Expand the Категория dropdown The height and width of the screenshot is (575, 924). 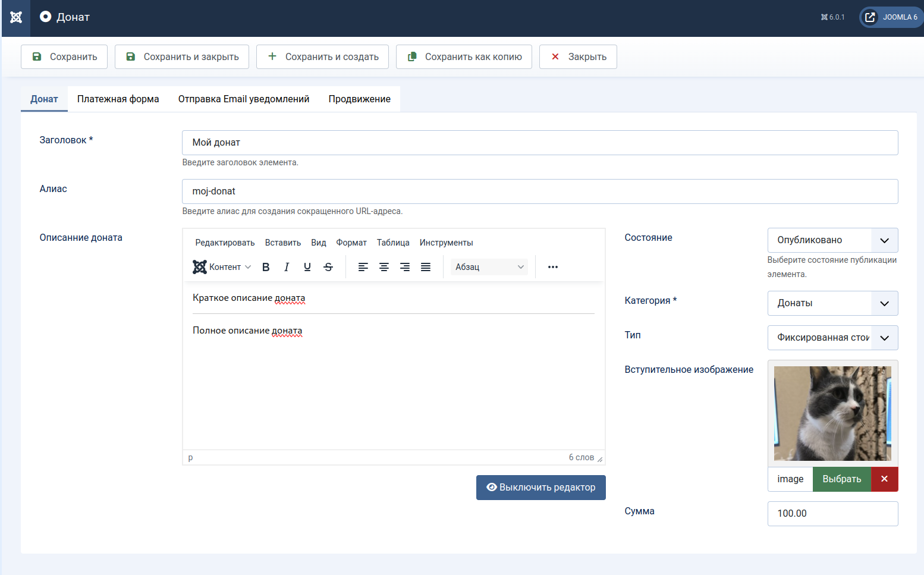tap(832, 303)
